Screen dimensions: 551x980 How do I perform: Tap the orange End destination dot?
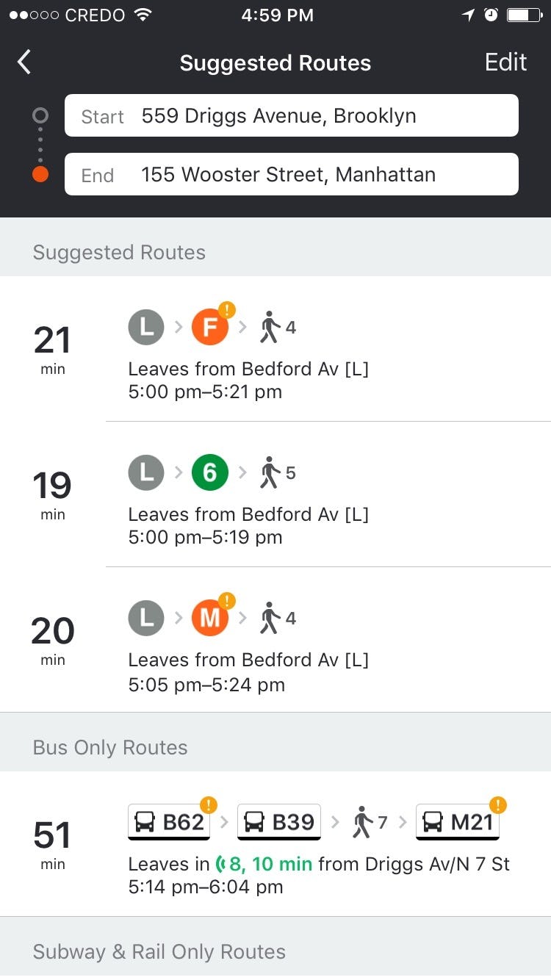click(x=40, y=175)
